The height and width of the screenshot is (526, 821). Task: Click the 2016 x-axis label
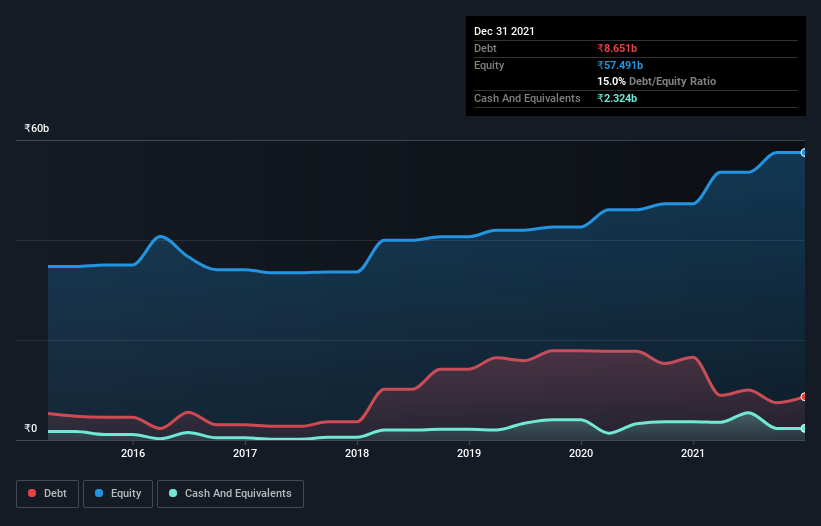point(133,453)
